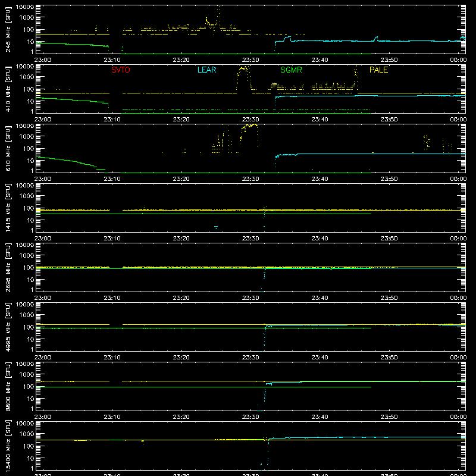Click 23:00 tick label under 245 MHz plot

coord(42,60)
